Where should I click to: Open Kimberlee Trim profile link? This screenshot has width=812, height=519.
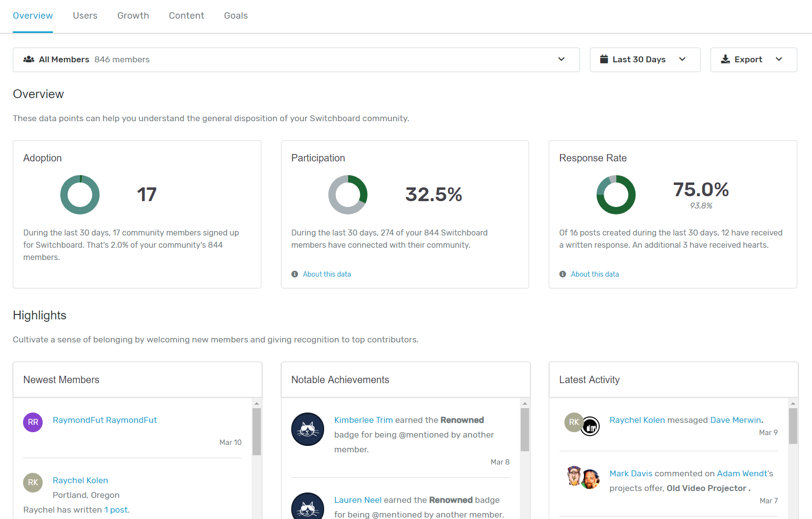coord(363,420)
